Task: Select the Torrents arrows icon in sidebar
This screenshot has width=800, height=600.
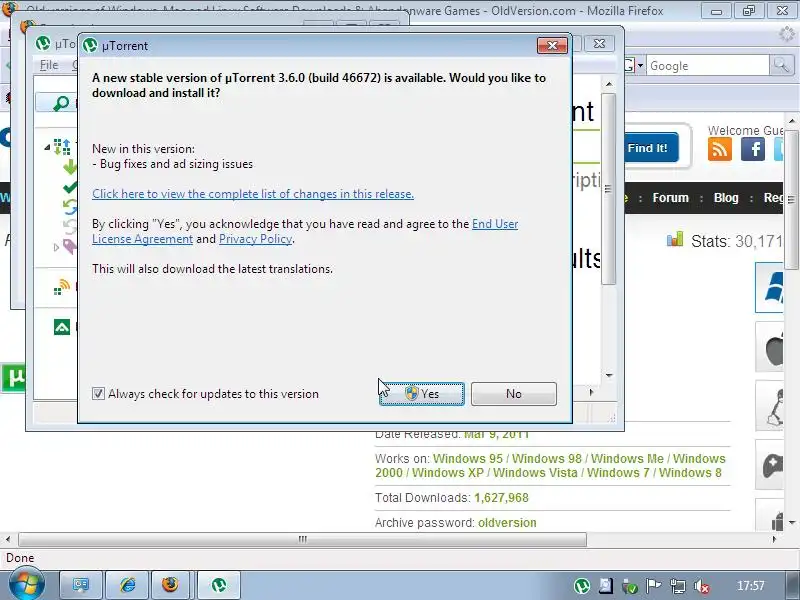Action: (62, 147)
